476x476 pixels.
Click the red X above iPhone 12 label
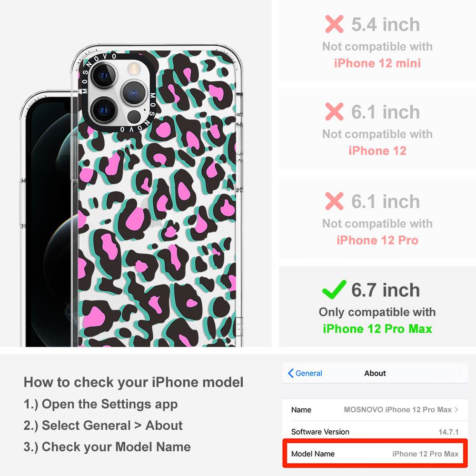pos(334,111)
